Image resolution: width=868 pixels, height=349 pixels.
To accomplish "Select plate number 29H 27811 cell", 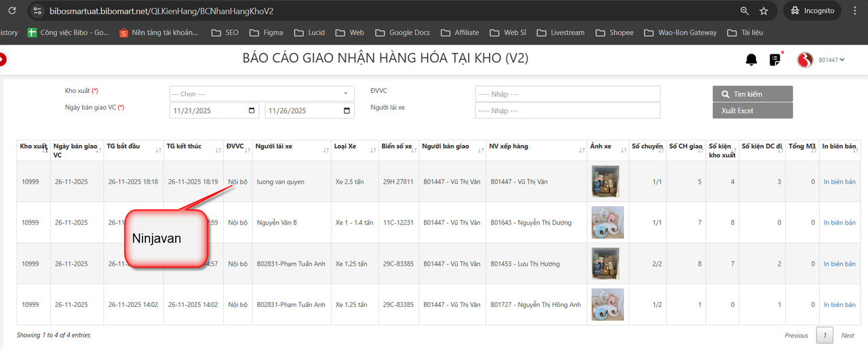I will [x=397, y=182].
